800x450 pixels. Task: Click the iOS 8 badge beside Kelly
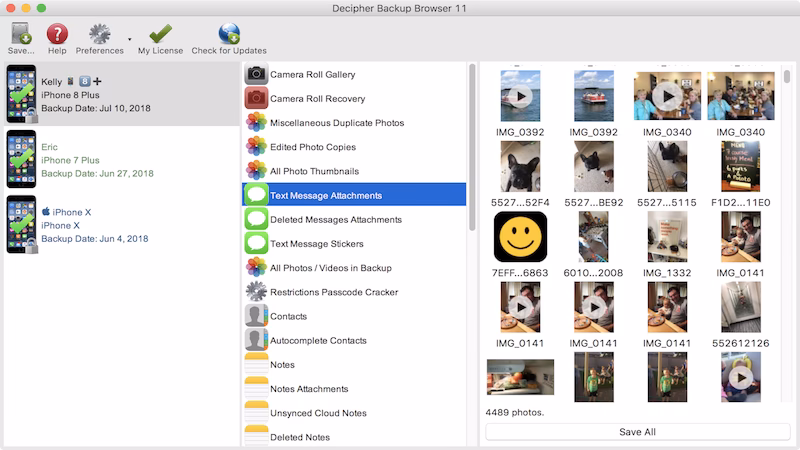[x=85, y=81]
